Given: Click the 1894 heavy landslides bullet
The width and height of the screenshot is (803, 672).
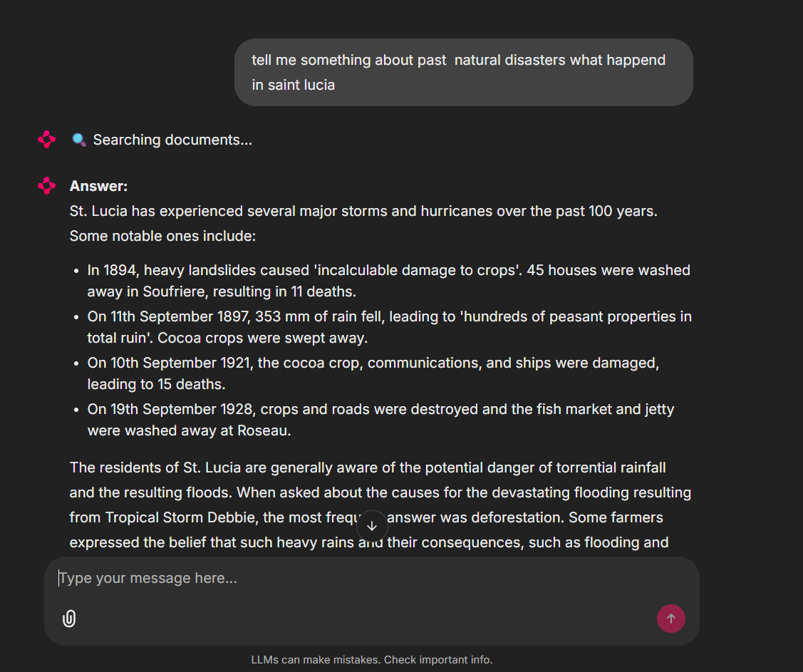Looking at the screenshot, I should click(x=388, y=281).
